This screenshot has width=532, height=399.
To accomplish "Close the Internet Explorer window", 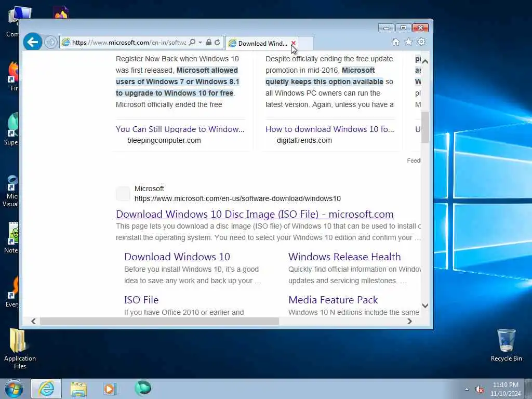I will pyautogui.click(x=420, y=28).
